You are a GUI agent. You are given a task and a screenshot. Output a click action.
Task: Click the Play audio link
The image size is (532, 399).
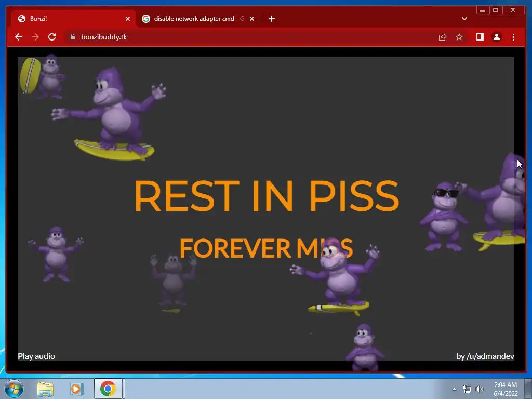click(x=36, y=356)
